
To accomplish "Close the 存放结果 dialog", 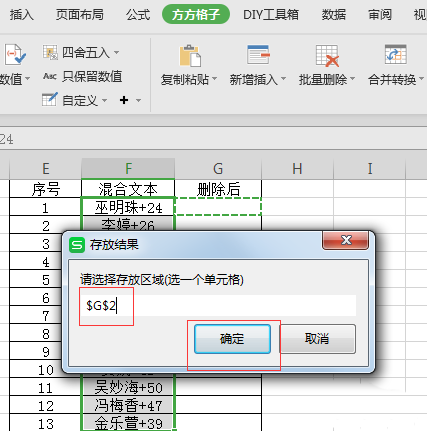I will pyautogui.click(x=345, y=240).
